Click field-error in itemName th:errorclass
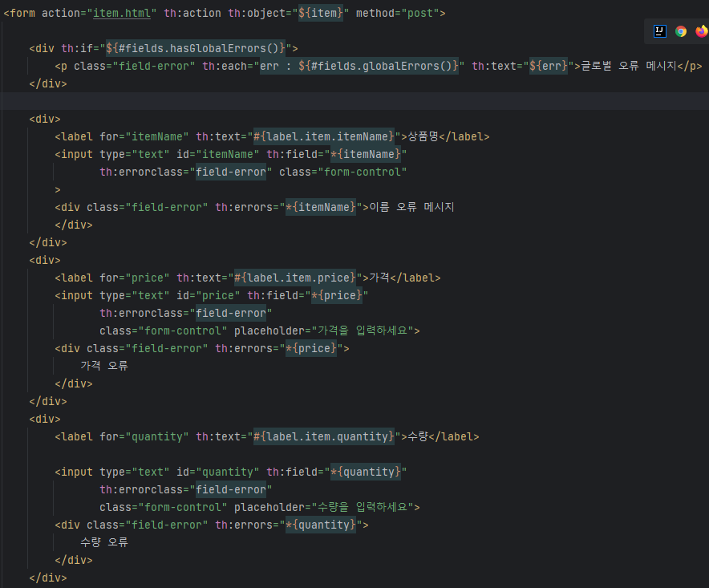 click(231, 172)
